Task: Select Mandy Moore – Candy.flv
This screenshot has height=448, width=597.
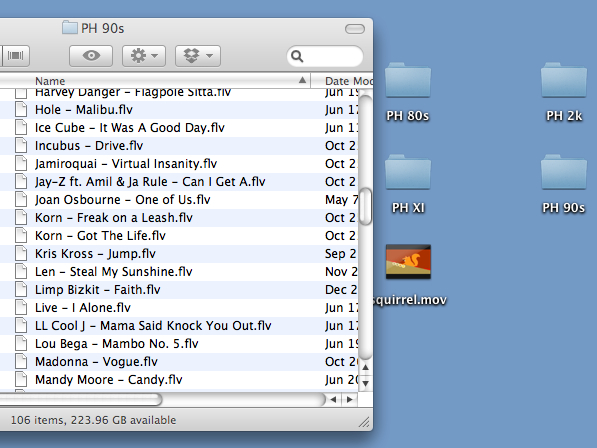Action: click(179, 380)
